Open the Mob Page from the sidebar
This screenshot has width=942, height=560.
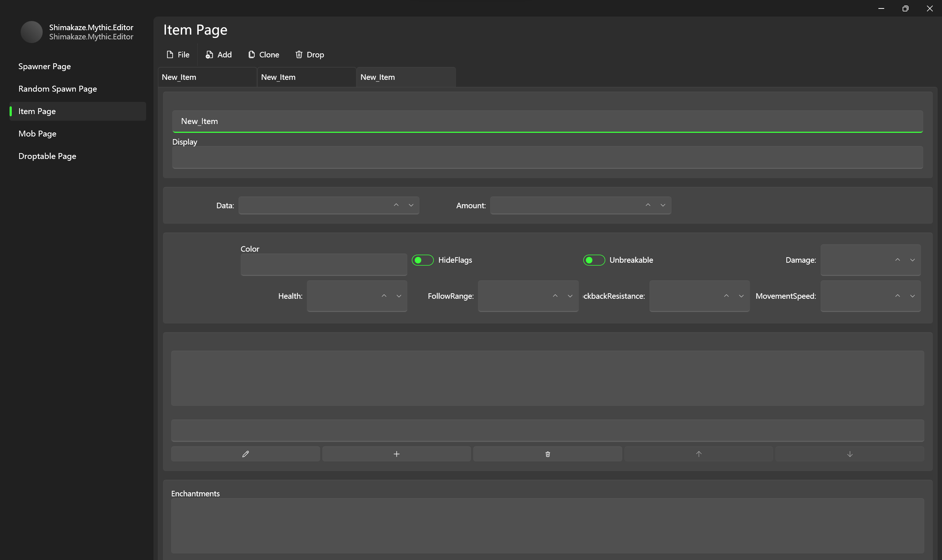pos(38,134)
